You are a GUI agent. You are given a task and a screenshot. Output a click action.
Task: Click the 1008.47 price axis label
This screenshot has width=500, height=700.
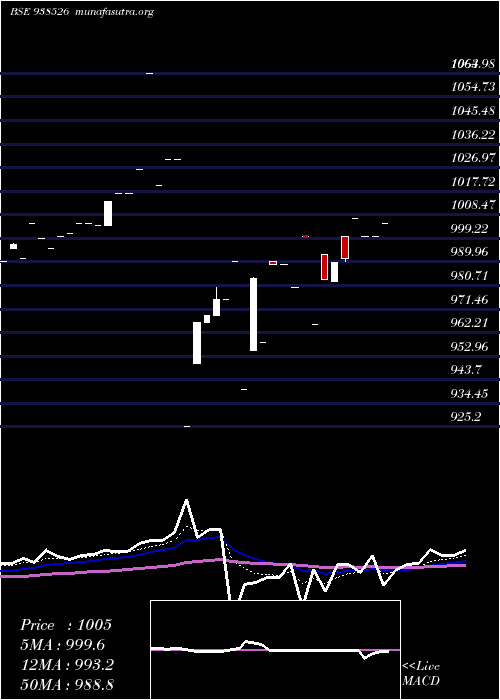point(473,205)
